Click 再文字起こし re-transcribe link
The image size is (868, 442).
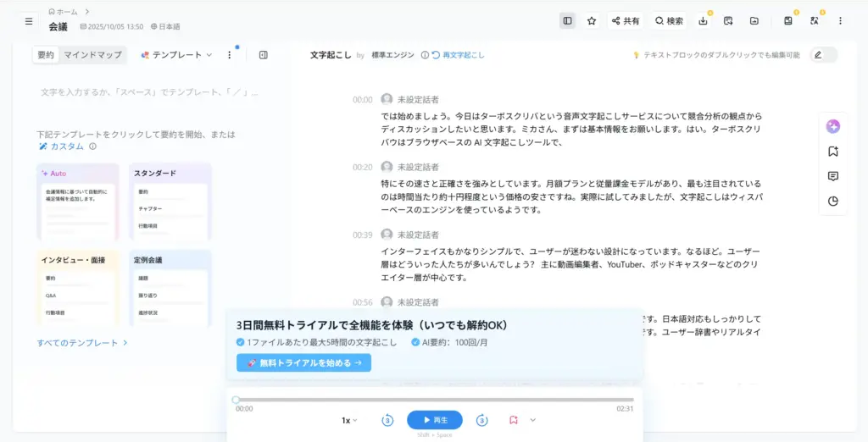459,55
